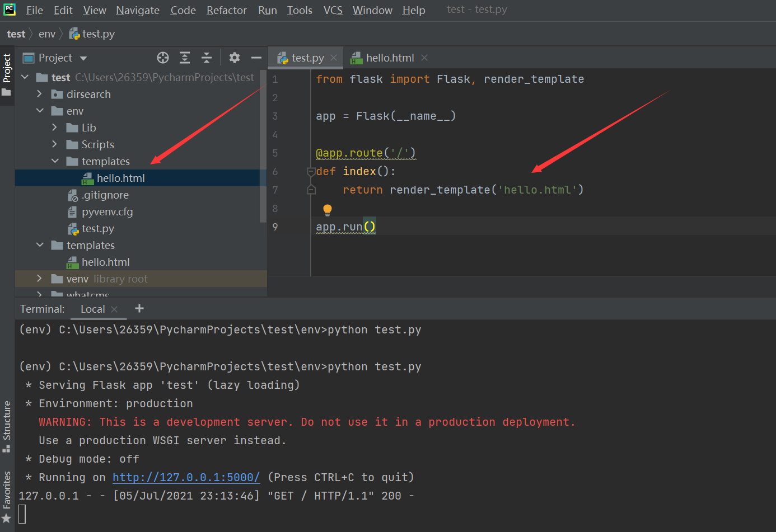Click the PyCharm application logo icon

click(10, 10)
